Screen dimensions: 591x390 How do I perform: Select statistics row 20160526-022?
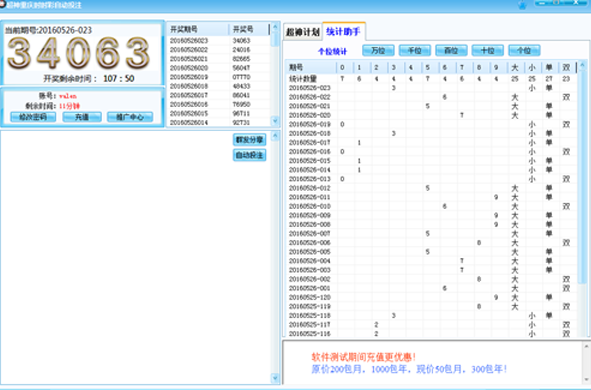pos(431,97)
